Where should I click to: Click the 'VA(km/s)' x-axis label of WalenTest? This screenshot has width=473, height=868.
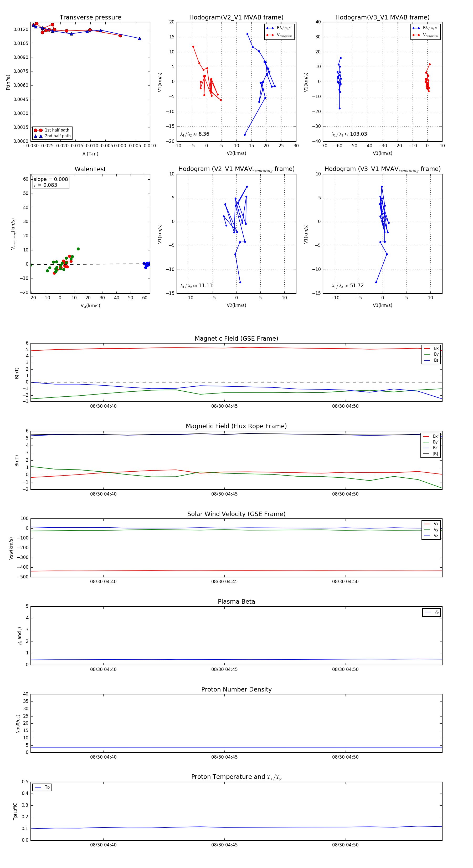(x=90, y=306)
